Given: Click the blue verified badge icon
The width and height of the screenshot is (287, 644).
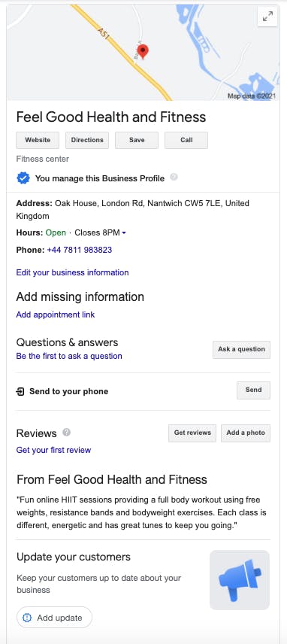Looking at the screenshot, I should pos(23,178).
